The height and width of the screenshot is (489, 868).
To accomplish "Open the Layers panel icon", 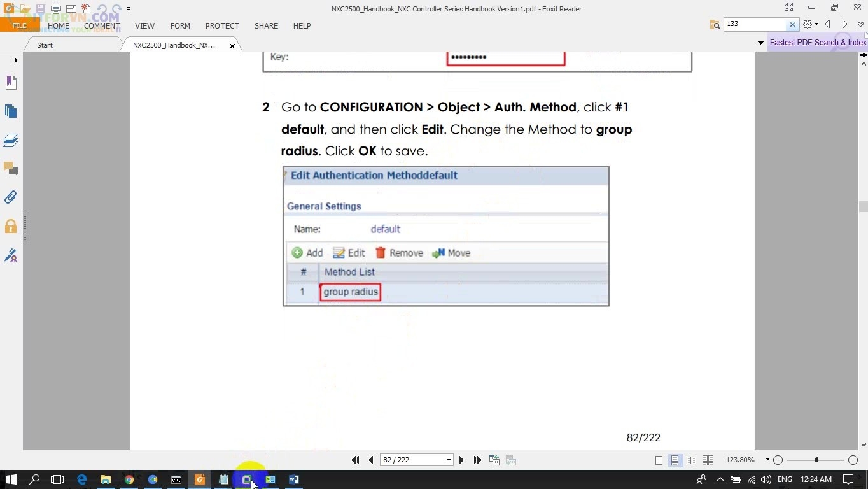I will (11, 140).
